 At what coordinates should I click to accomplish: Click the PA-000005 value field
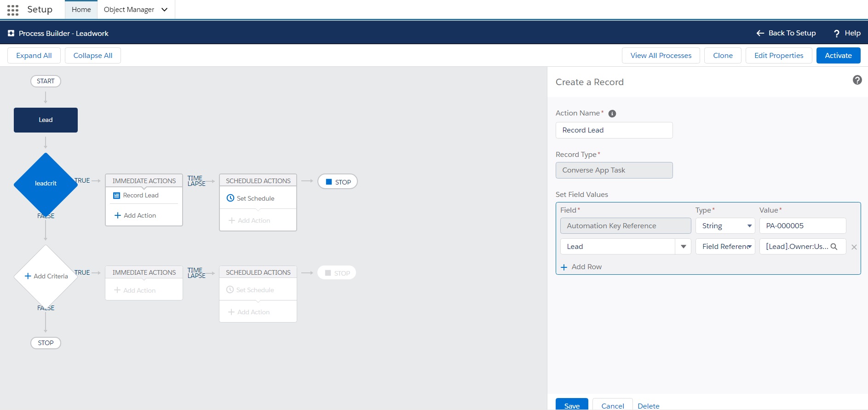pyautogui.click(x=803, y=226)
